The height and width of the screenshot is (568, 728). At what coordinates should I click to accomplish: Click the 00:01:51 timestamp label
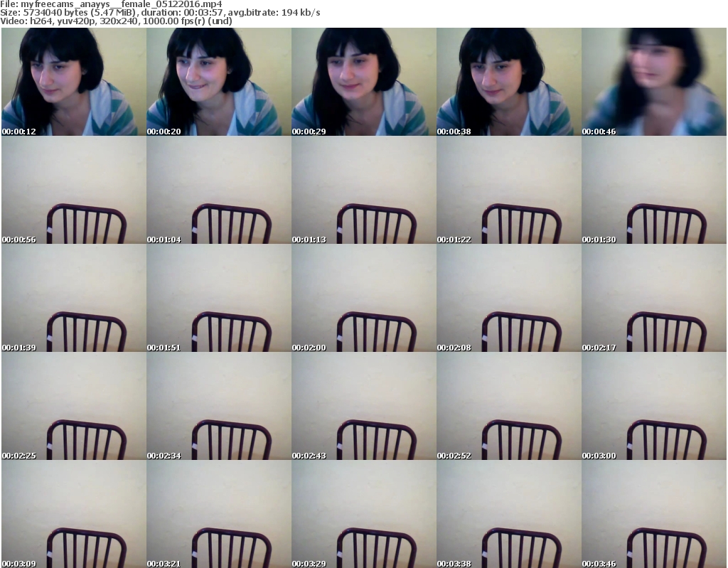164,348
